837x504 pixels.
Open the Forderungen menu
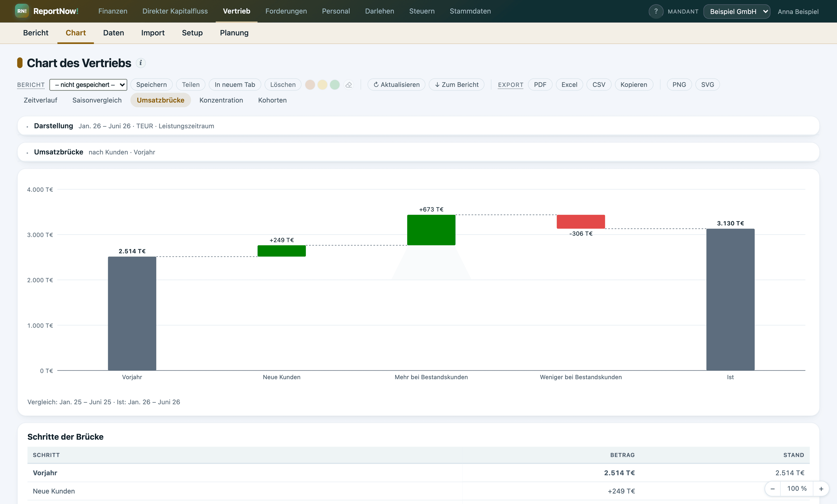pos(286,11)
